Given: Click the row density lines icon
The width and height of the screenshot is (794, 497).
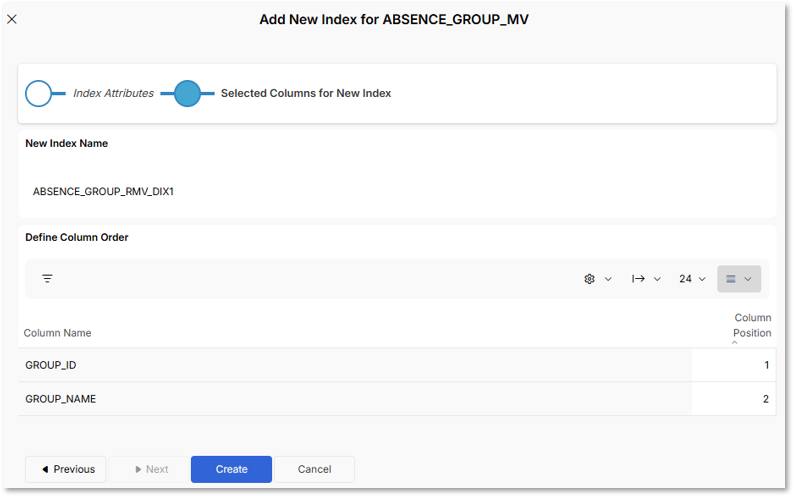Looking at the screenshot, I should 731,279.
